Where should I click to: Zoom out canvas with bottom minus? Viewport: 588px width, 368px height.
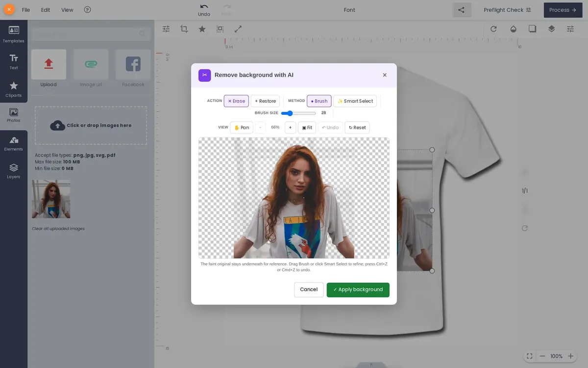pos(542,356)
